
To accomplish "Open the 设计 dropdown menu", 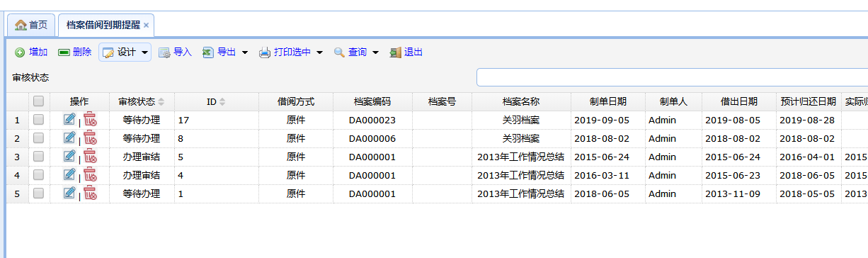I will (x=125, y=52).
